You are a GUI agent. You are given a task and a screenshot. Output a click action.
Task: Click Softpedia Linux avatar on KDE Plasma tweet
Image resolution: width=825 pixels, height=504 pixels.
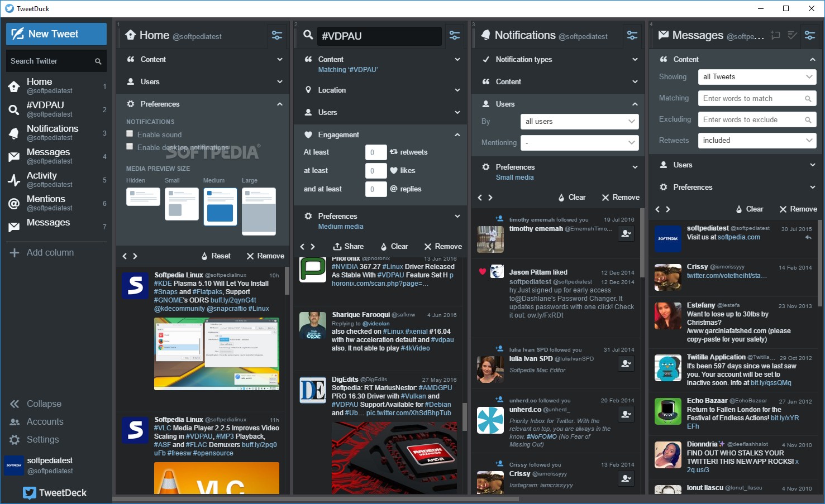click(135, 285)
